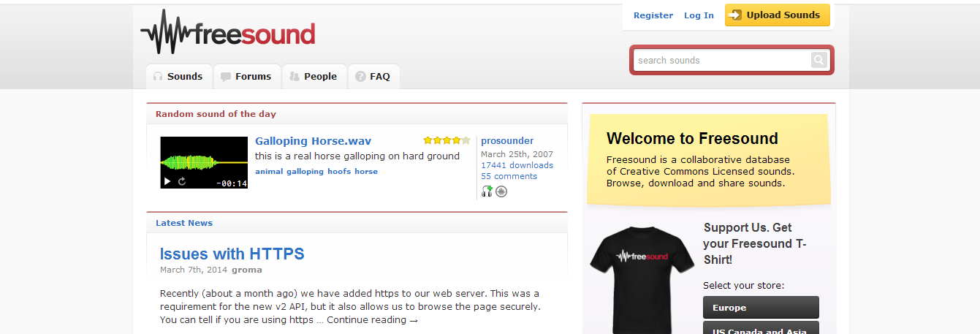This screenshot has height=334, width=980.
Task: Click the search magnifier icon
Action: tap(818, 60)
